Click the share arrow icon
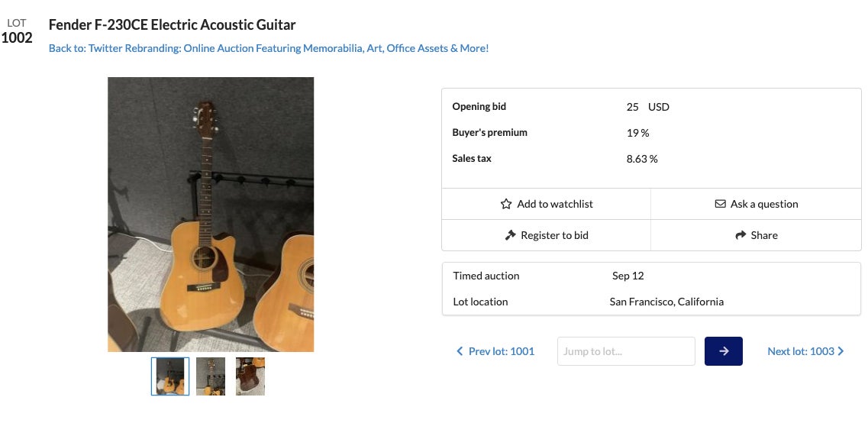868x423 pixels. pyautogui.click(x=741, y=235)
